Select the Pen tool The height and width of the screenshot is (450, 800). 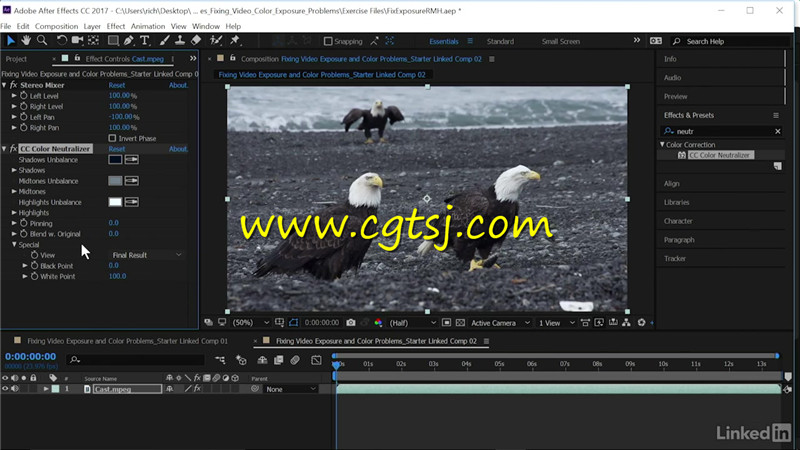(x=129, y=40)
